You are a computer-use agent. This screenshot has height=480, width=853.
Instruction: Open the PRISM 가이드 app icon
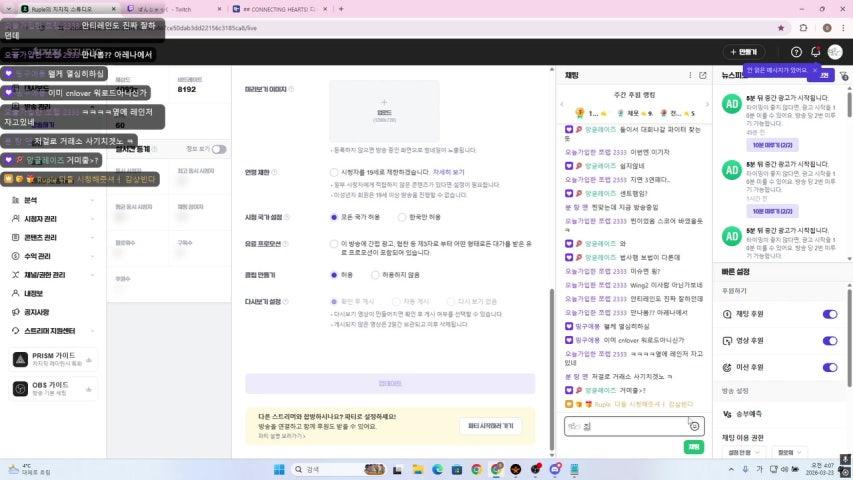(x=20, y=359)
